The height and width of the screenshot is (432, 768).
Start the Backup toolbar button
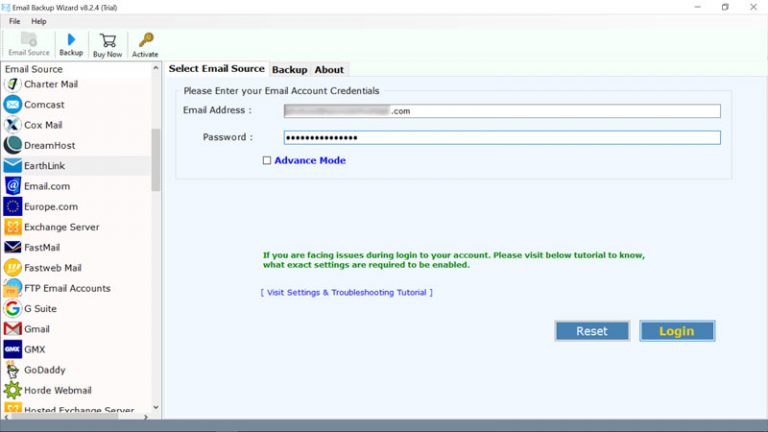(71, 44)
